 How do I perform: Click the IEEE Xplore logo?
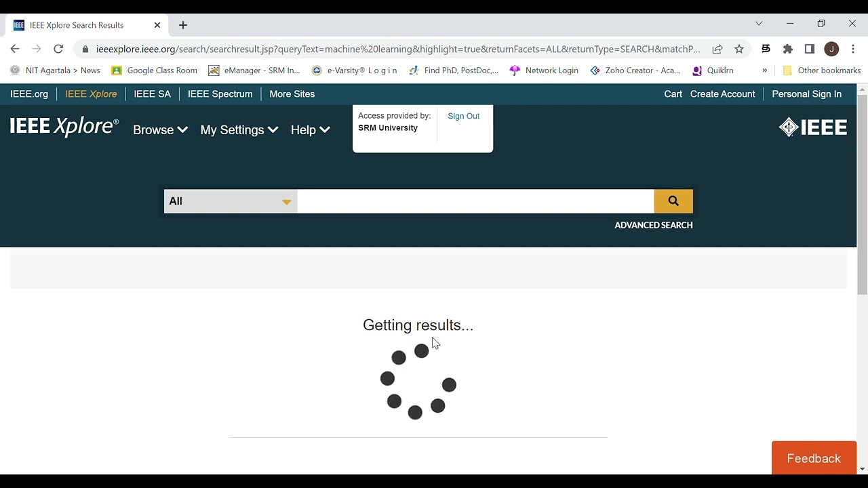[x=64, y=127]
